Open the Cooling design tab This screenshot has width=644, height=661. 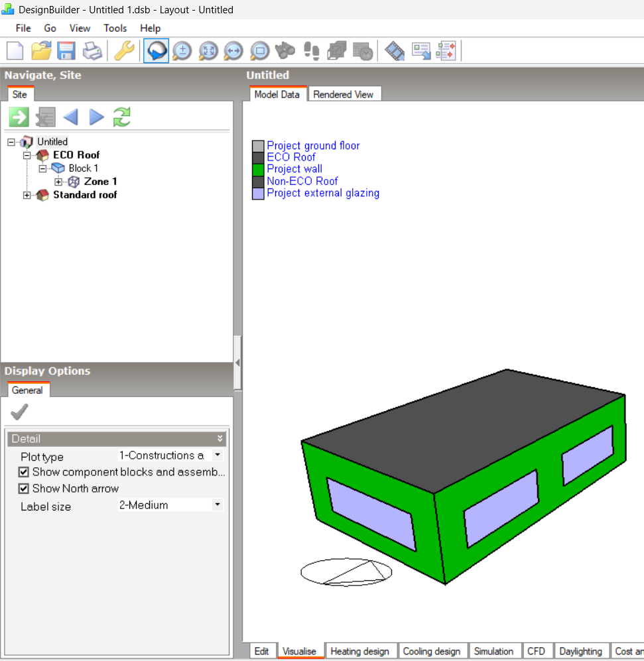pyautogui.click(x=432, y=651)
